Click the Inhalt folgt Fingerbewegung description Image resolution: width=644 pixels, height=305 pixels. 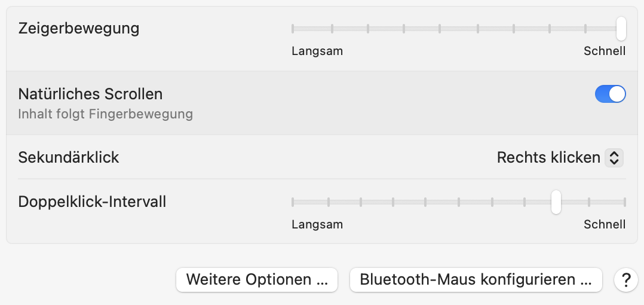pyautogui.click(x=105, y=114)
